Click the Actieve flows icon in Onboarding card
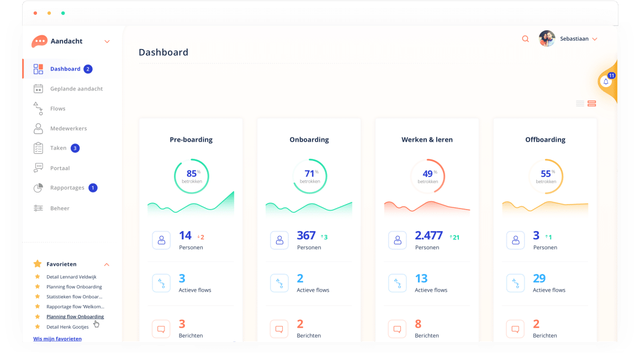 tap(279, 283)
